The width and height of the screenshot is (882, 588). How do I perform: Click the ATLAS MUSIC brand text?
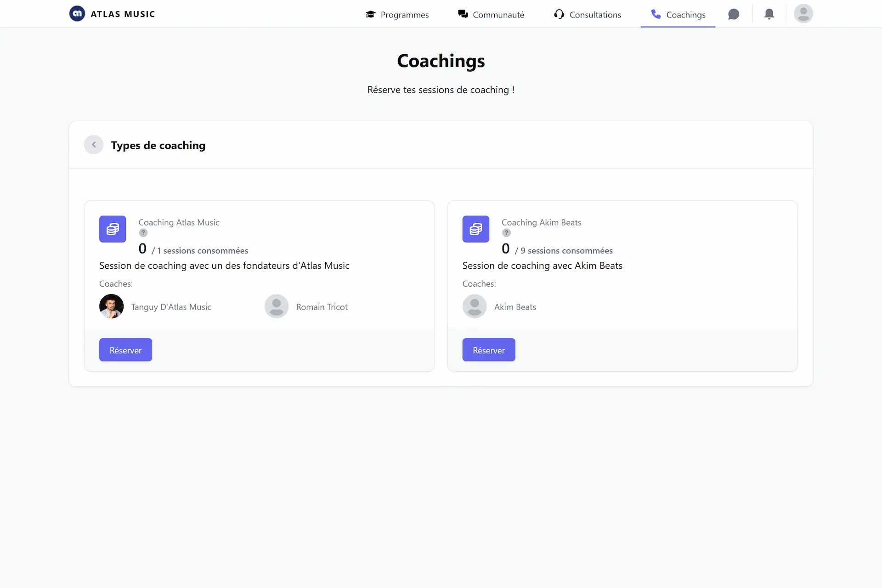click(123, 14)
